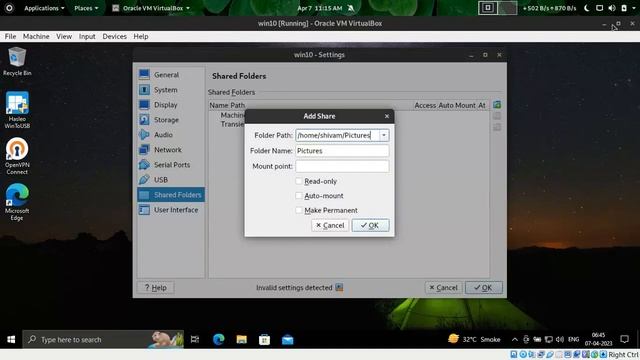Click the weather 32°C Smoke widget

474,339
